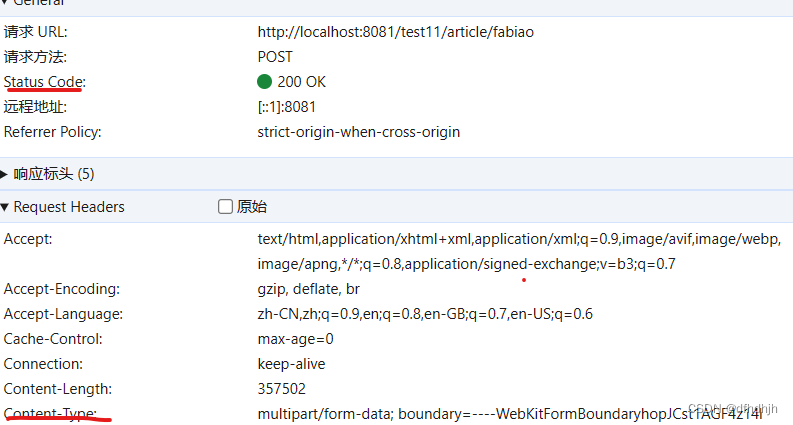The width and height of the screenshot is (793, 425).
Task: Select the Content-Length value 357502
Action: (x=282, y=389)
